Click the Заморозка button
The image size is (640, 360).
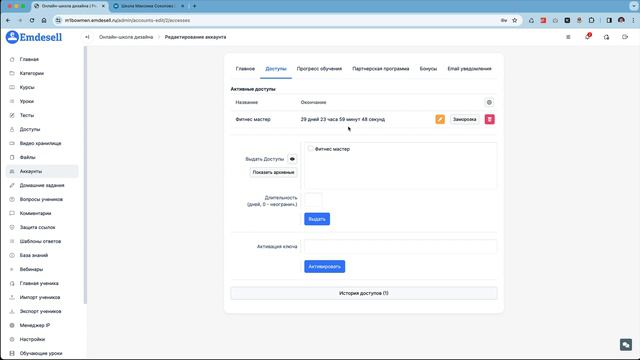[464, 119]
